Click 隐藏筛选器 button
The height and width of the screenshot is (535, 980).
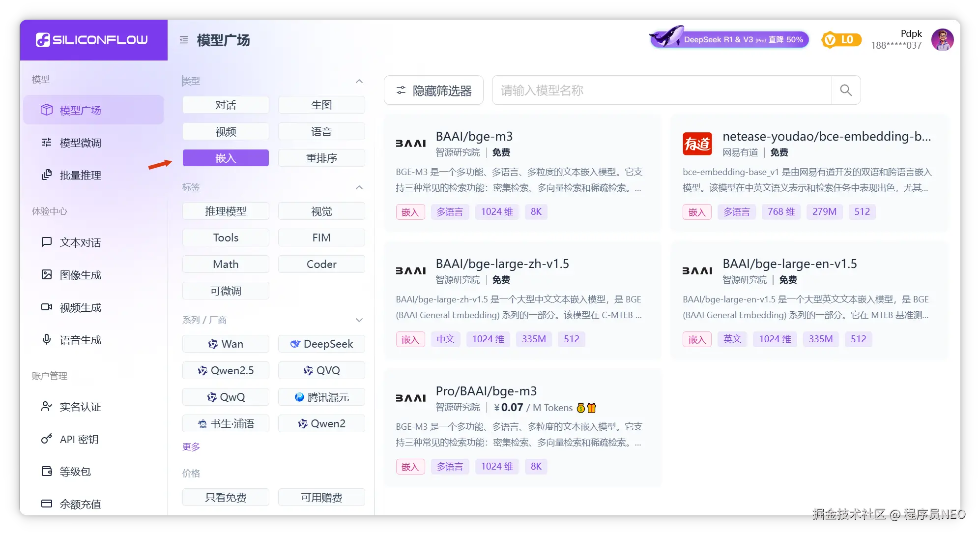coord(433,90)
